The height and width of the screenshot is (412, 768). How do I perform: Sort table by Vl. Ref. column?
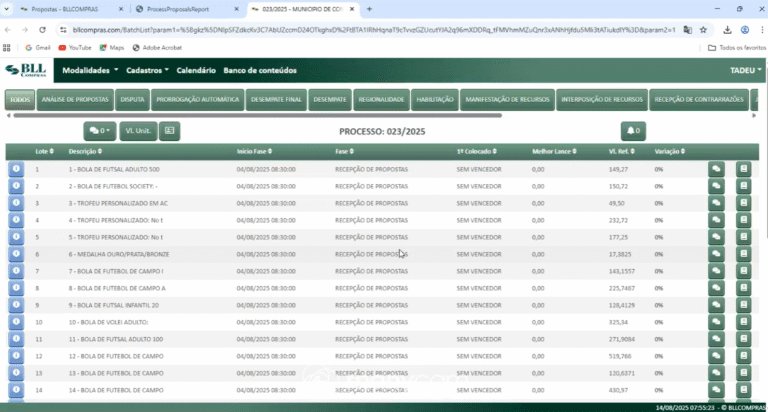(x=622, y=151)
